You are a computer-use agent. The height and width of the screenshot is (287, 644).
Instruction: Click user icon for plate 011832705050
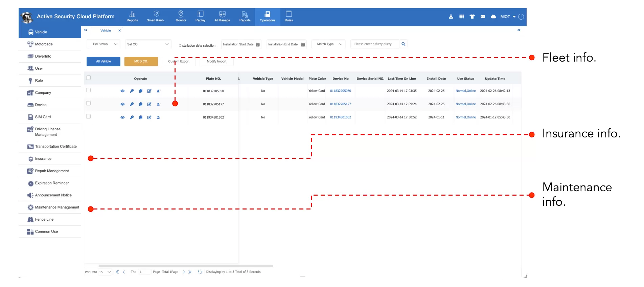[x=158, y=91]
